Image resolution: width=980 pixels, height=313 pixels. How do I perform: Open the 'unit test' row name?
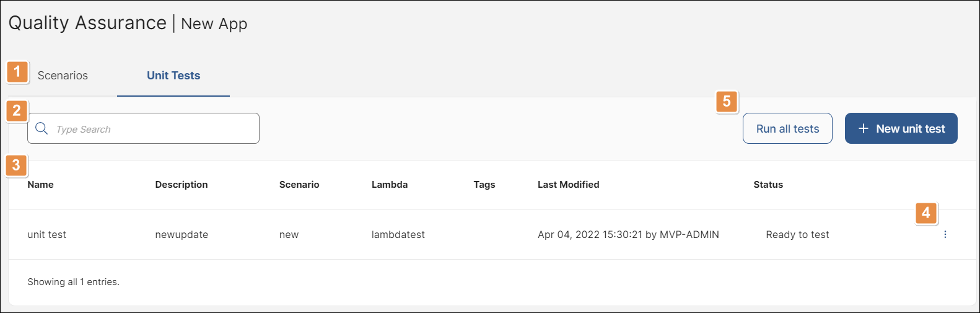coord(47,234)
